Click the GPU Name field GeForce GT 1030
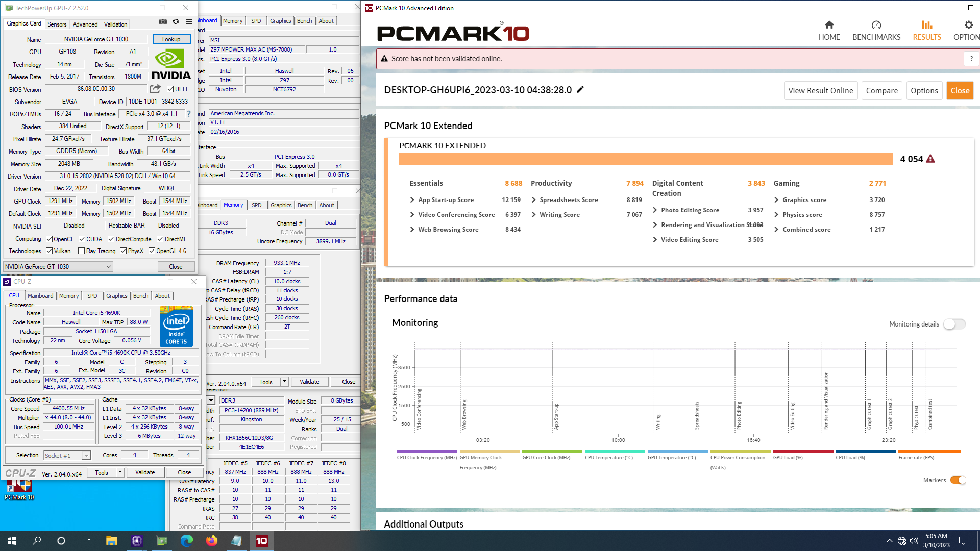This screenshot has height=551, width=980. click(x=96, y=39)
